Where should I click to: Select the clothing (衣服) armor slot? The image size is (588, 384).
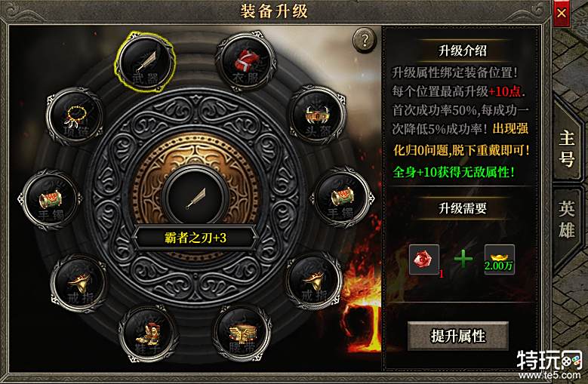pos(245,61)
